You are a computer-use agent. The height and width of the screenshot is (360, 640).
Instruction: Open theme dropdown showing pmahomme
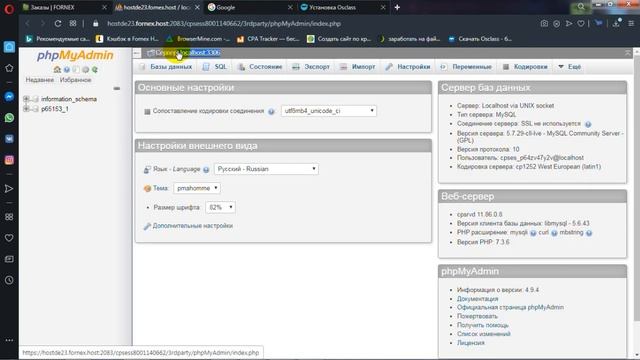click(x=197, y=188)
